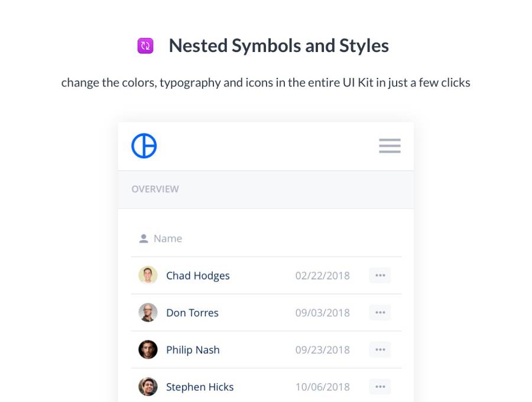Open the Chad Hodges name link

[x=198, y=275]
